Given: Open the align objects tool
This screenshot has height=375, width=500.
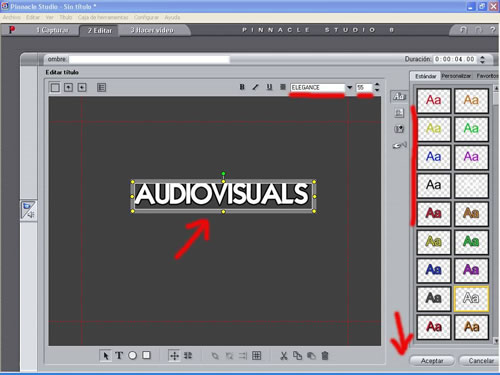Looking at the screenshot, I should 243,356.
